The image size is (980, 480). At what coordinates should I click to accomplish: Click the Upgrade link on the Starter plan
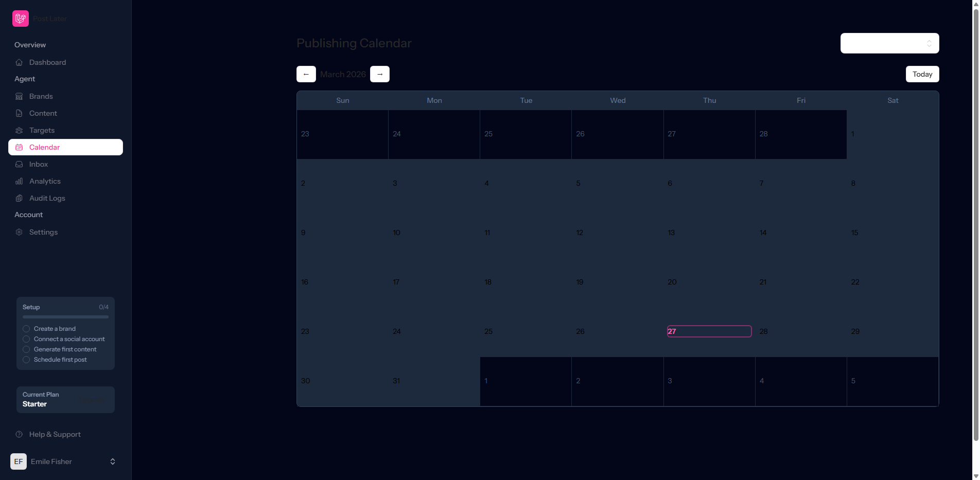(x=93, y=400)
